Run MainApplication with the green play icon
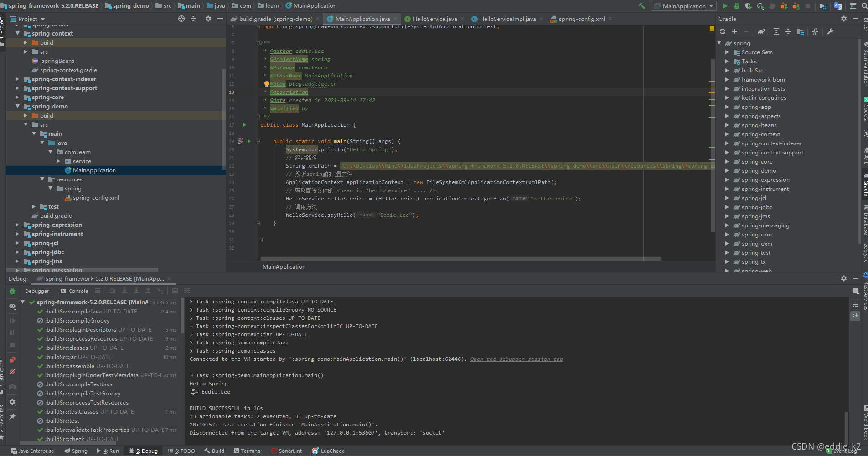This screenshot has width=868, height=456. click(x=725, y=6)
